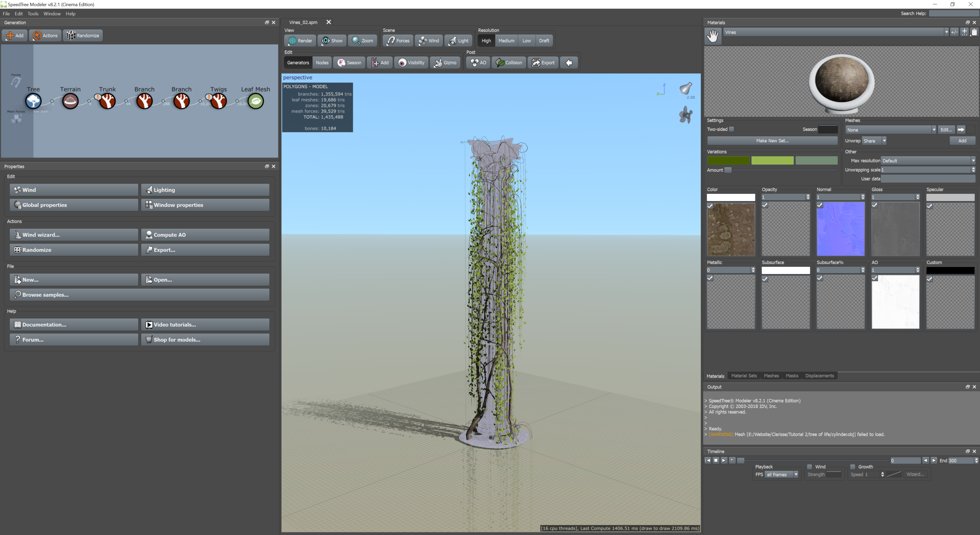Enable the Two-sided checkbox
Screen dimensions: 980x535
point(731,129)
